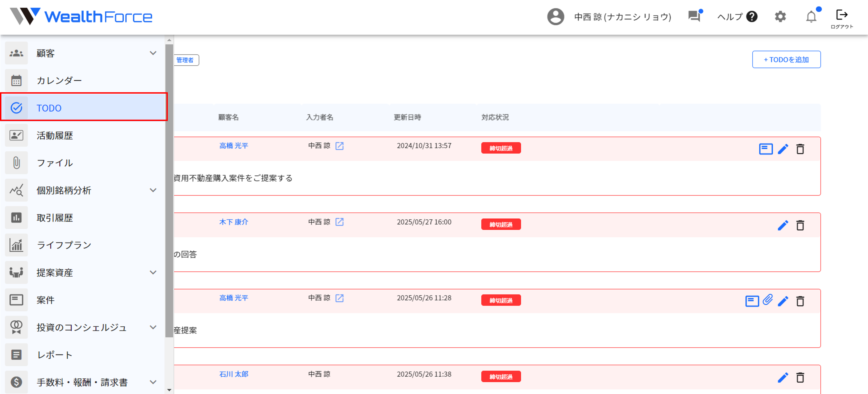Open 中西 諒 external link in 2024/10/31 row

coord(339,146)
